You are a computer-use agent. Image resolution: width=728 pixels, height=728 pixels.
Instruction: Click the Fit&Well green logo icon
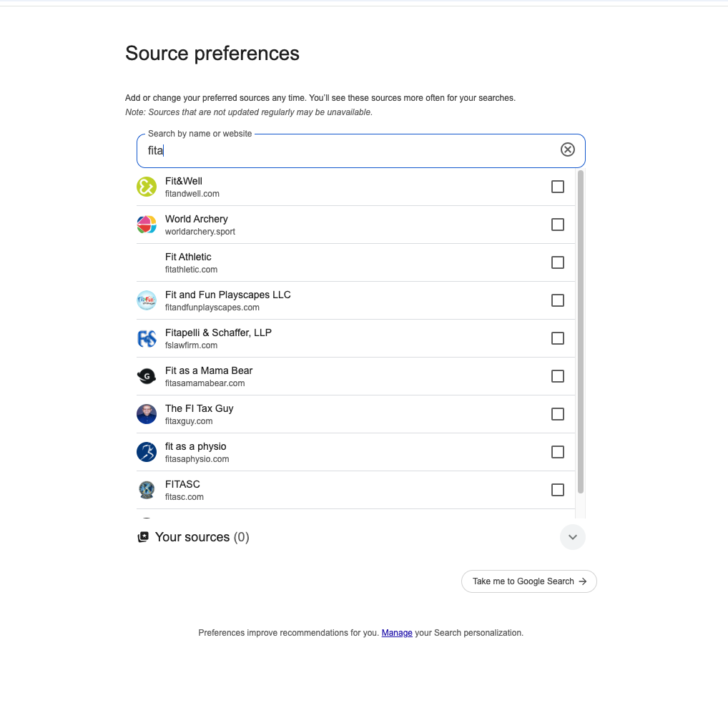(147, 187)
